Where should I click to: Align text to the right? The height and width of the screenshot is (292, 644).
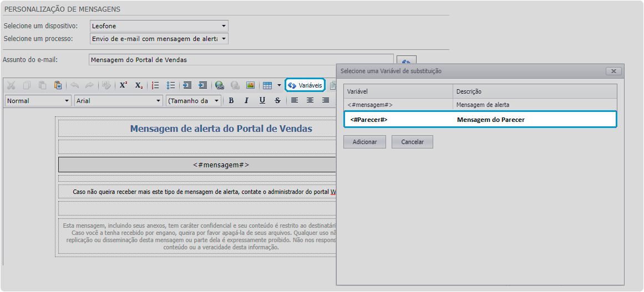pyautogui.click(x=326, y=100)
